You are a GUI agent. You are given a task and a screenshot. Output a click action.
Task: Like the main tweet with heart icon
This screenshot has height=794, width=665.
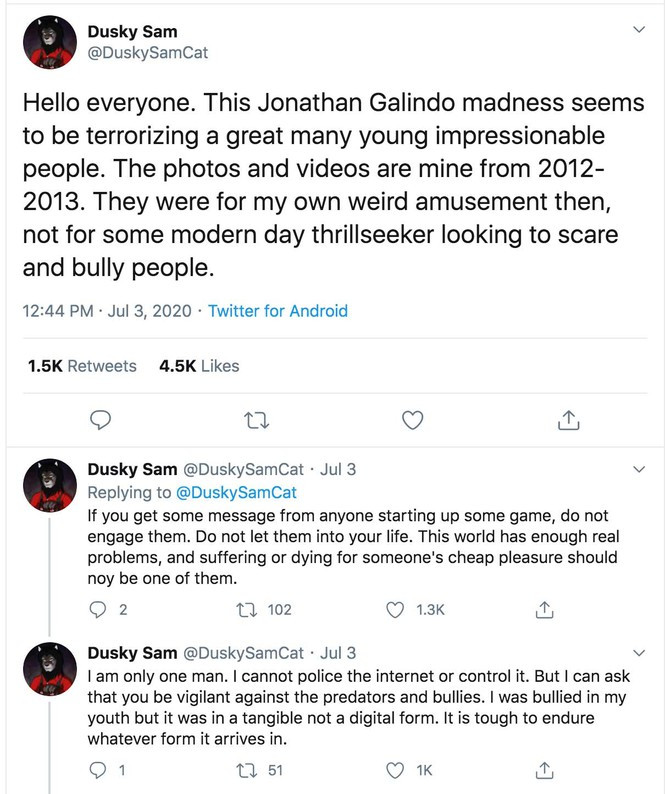tap(411, 420)
